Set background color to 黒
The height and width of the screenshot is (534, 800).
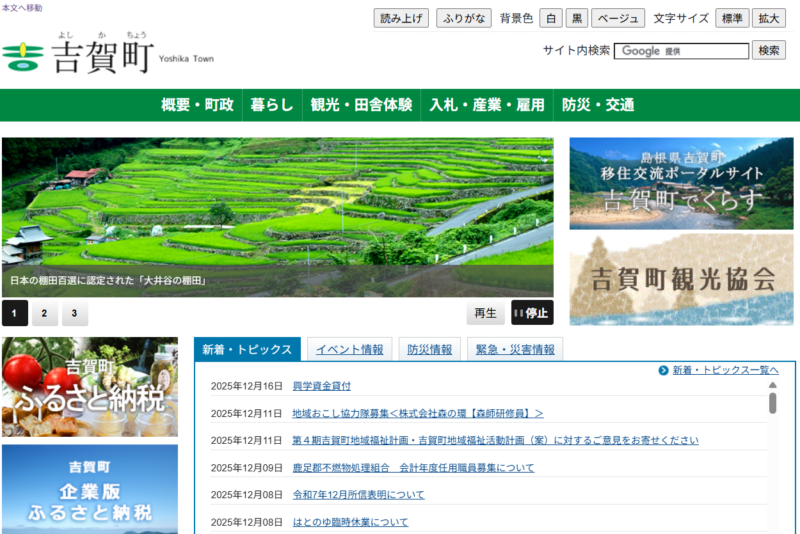coord(577,18)
